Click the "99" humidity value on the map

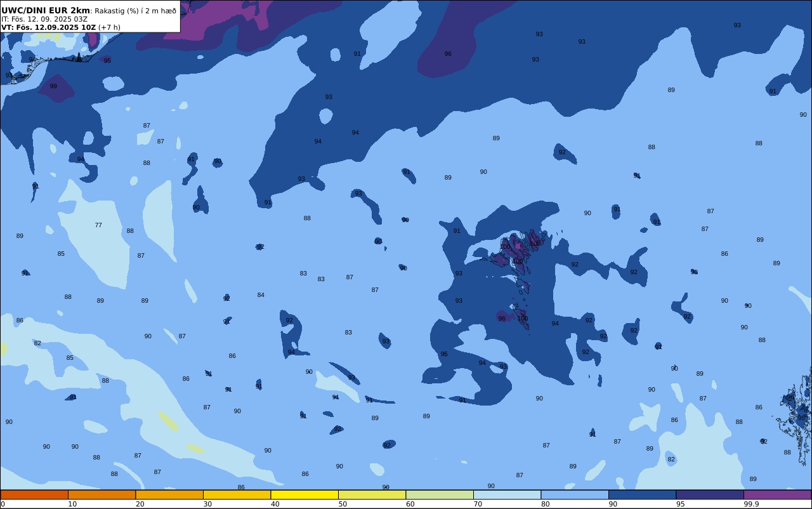pos(53,86)
